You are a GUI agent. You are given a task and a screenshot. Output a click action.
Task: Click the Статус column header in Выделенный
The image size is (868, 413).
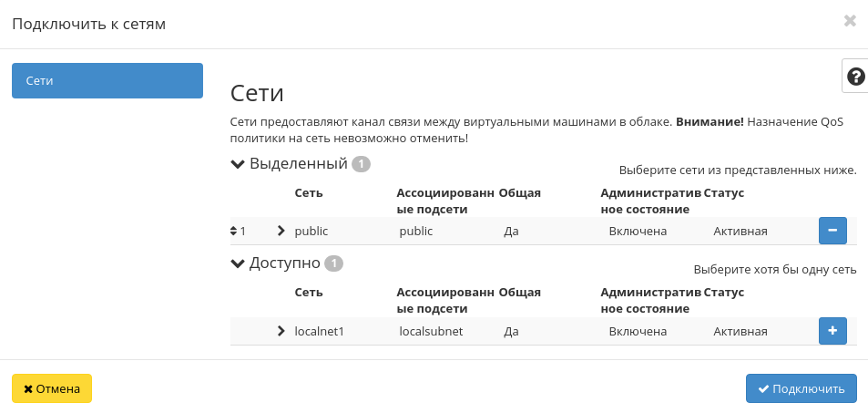[724, 192]
